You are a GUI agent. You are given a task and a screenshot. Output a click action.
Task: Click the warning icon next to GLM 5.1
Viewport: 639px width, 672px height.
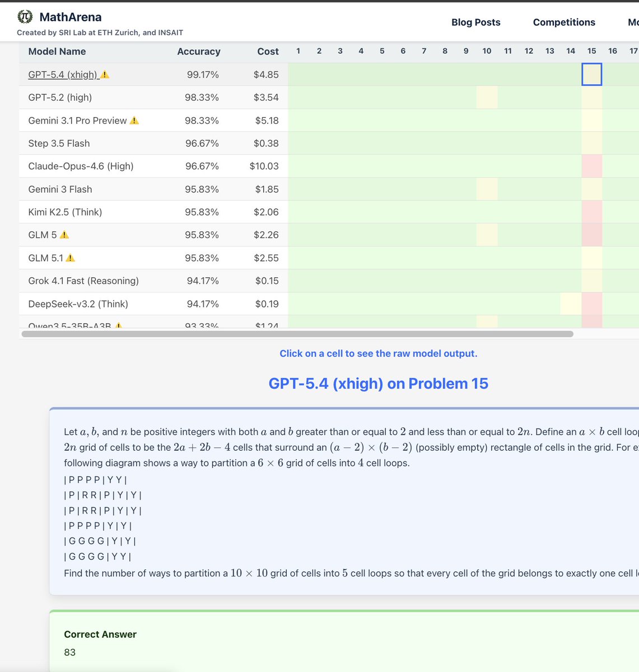pos(71,258)
